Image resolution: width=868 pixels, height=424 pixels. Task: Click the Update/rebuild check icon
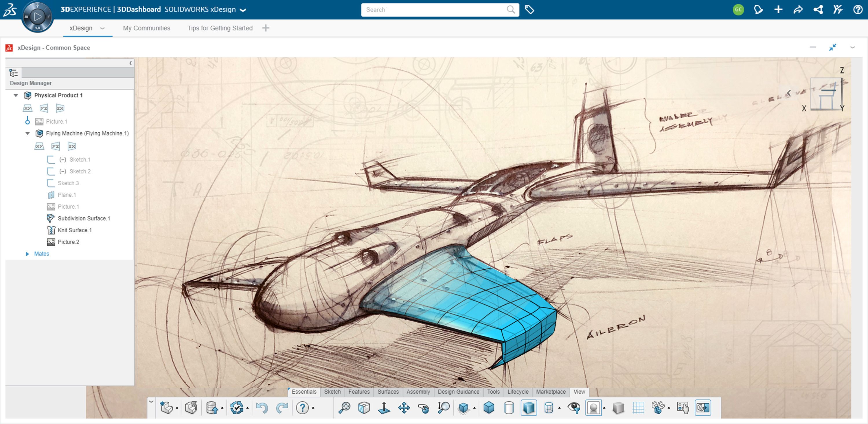(237, 407)
